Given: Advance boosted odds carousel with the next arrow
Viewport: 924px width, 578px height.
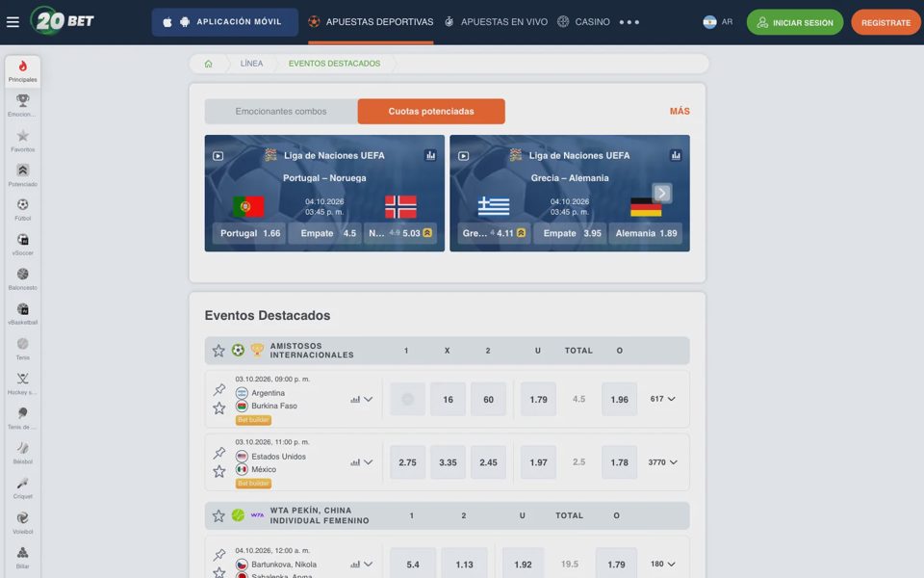Looking at the screenshot, I should point(662,193).
